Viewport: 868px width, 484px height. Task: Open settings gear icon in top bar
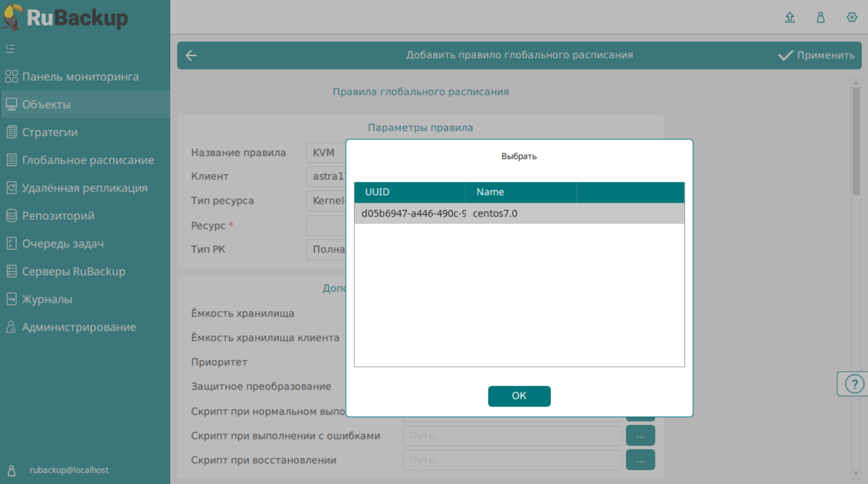[852, 18]
